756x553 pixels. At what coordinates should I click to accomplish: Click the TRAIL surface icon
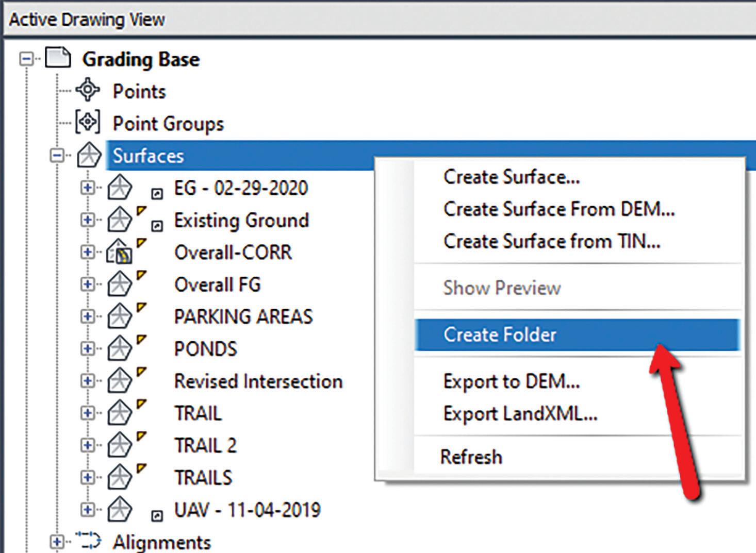tap(120, 413)
